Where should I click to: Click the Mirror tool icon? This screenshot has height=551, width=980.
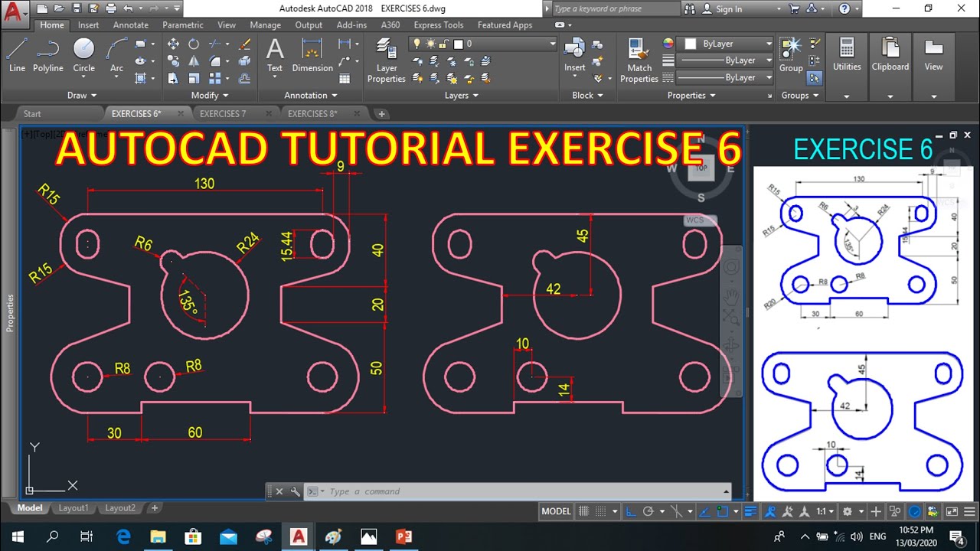tap(194, 61)
